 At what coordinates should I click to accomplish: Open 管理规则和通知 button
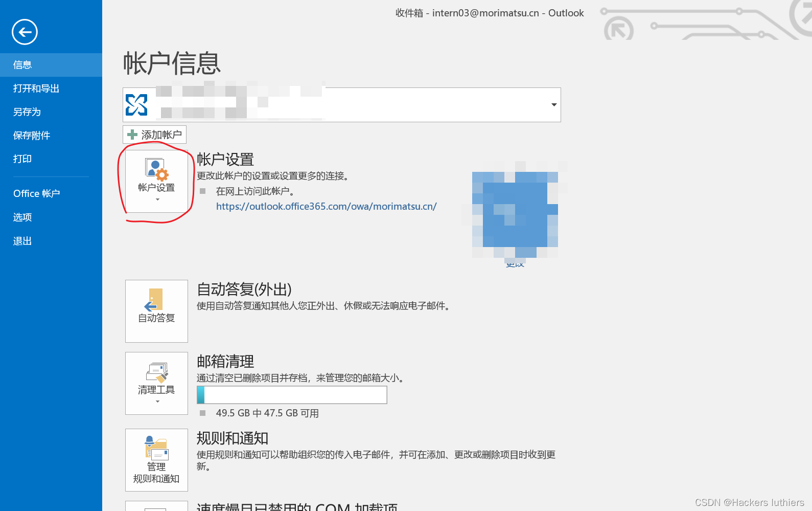pos(156,460)
